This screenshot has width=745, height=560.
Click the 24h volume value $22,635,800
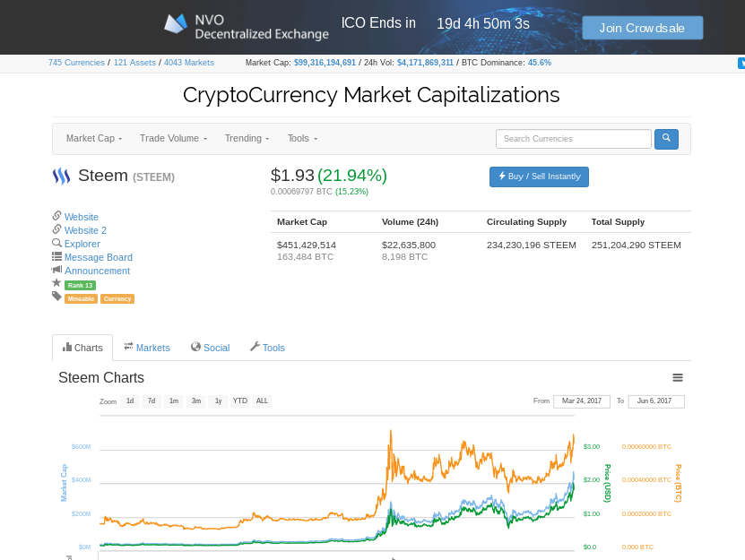pos(409,246)
